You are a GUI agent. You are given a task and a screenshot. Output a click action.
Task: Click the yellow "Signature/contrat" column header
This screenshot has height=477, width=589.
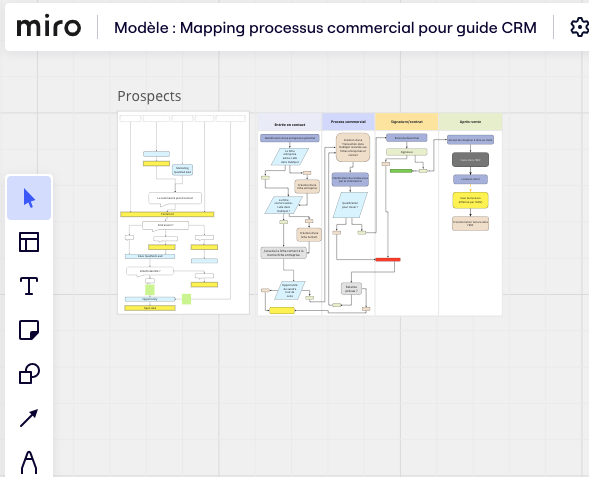pos(406,122)
